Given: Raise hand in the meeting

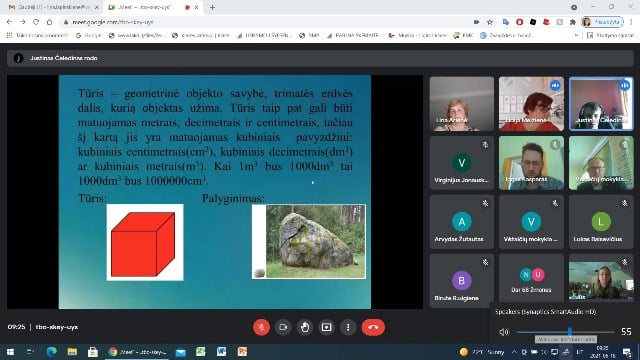Looking at the screenshot, I should [305, 327].
